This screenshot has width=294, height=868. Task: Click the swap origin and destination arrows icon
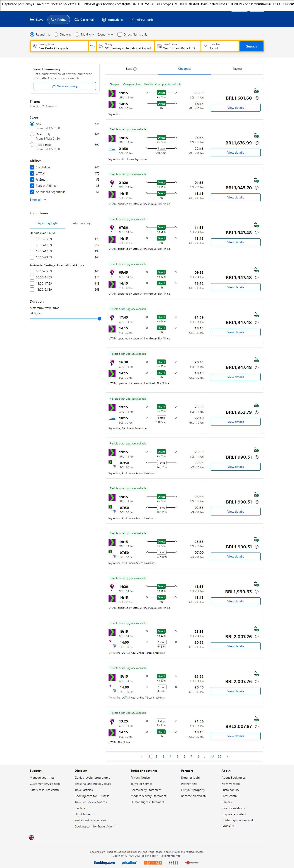tap(92, 46)
